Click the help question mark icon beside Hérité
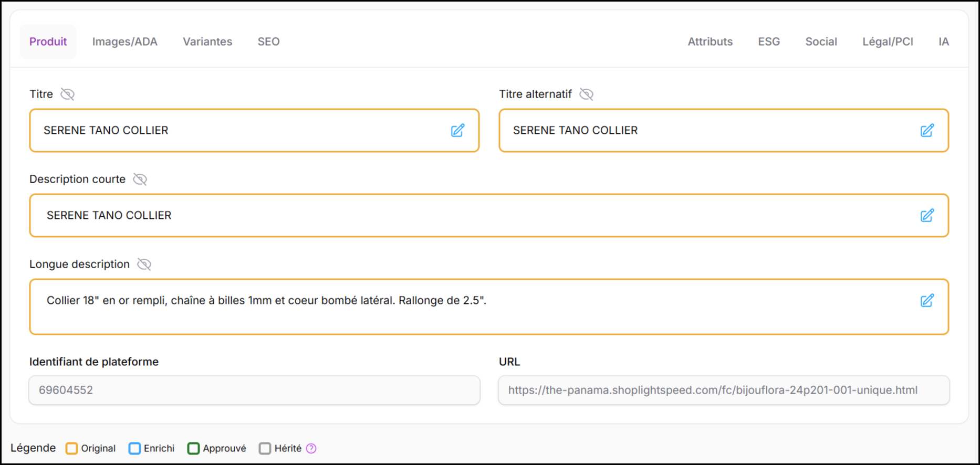Screen dimensions: 980x465 [x=311, y=448]
